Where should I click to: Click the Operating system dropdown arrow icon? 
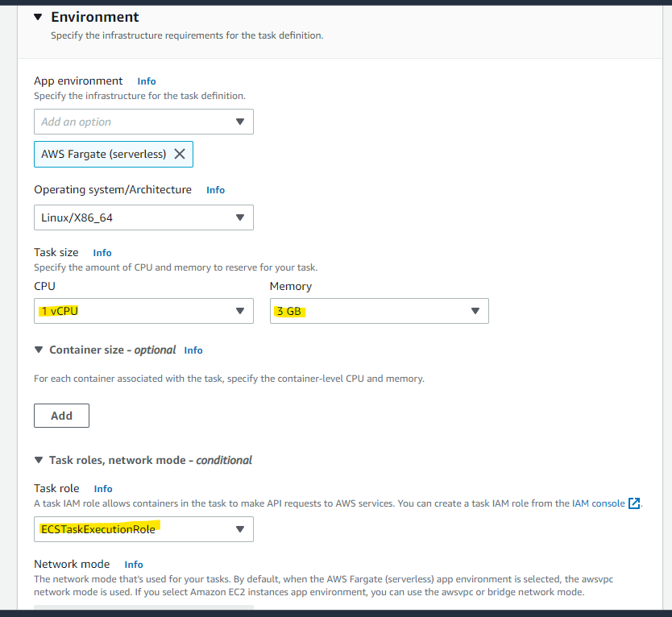click(239, 217)
